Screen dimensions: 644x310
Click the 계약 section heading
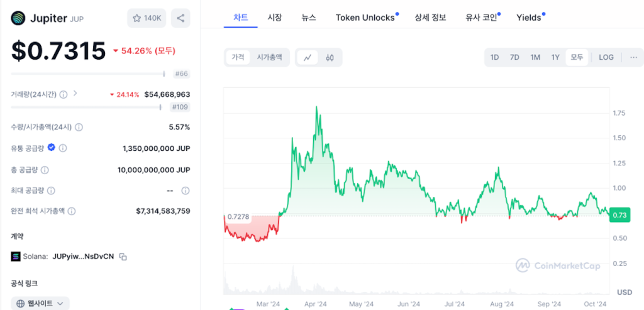(16, 236)
